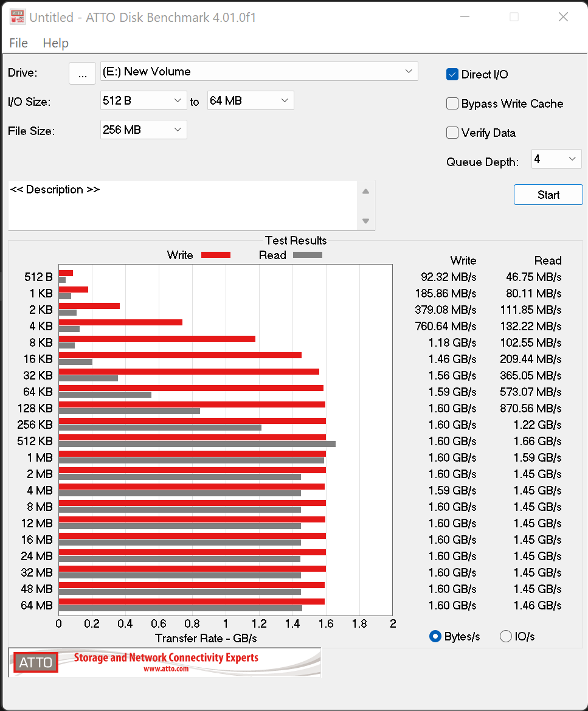Open the Help menu
This screenshot has height=711, width=588.
coord(55,43)
